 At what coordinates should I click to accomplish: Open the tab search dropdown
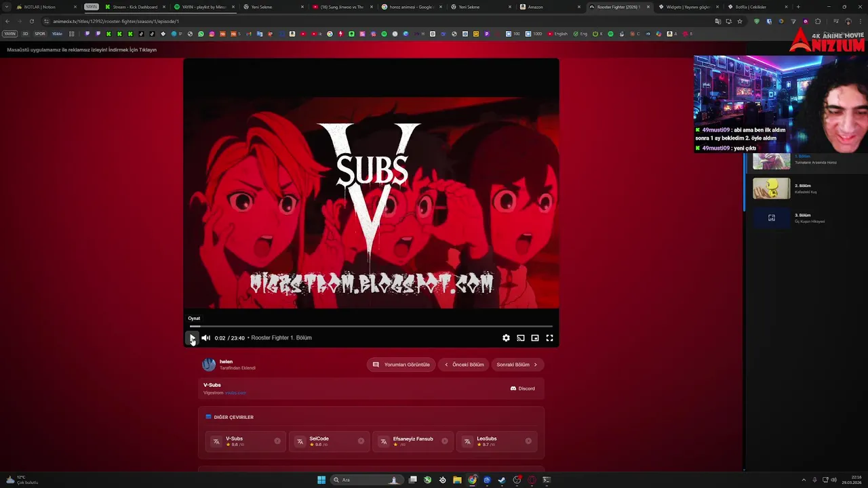[7, 7]
